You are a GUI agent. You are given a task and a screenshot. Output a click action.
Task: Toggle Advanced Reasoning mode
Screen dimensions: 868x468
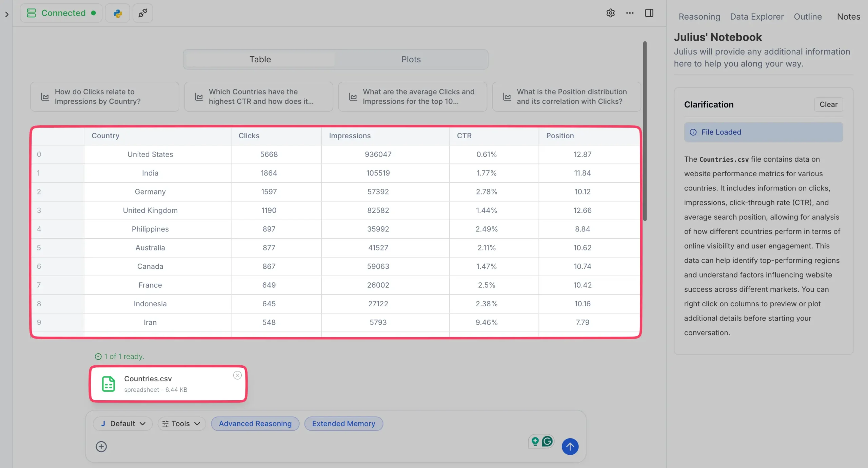click(255, 424)
